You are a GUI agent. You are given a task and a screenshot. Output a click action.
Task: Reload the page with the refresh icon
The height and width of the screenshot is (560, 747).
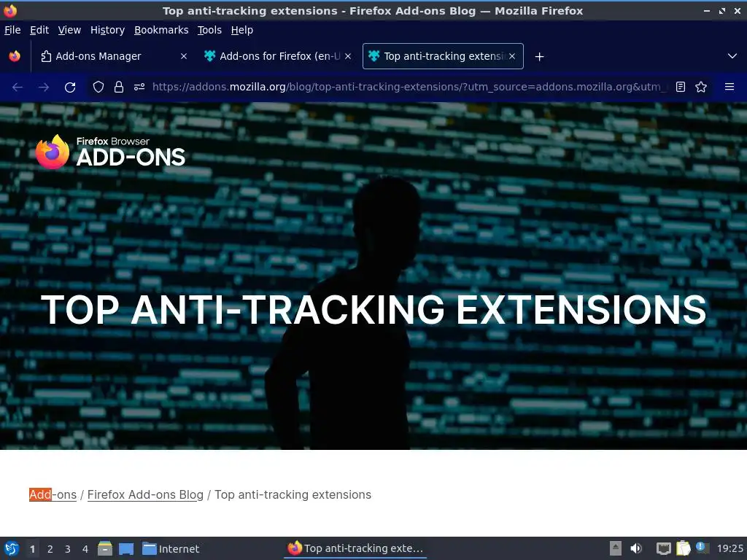tap(70, 87)
